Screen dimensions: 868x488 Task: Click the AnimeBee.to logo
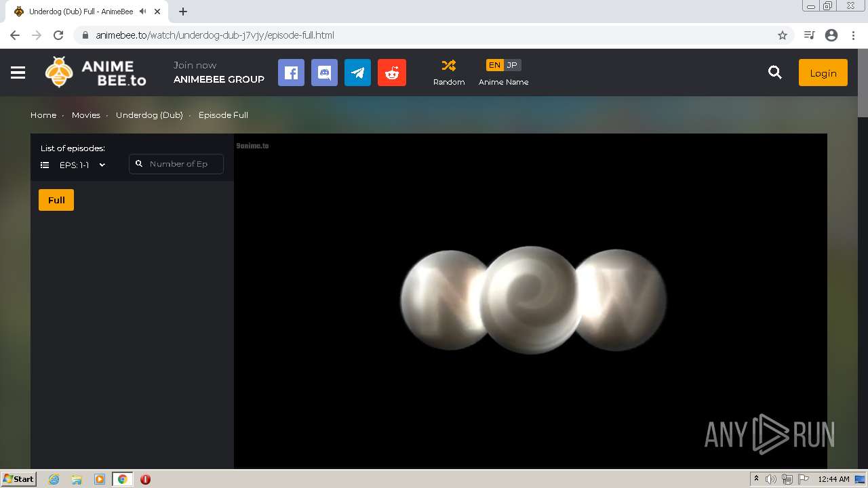(x=96, y=73)
